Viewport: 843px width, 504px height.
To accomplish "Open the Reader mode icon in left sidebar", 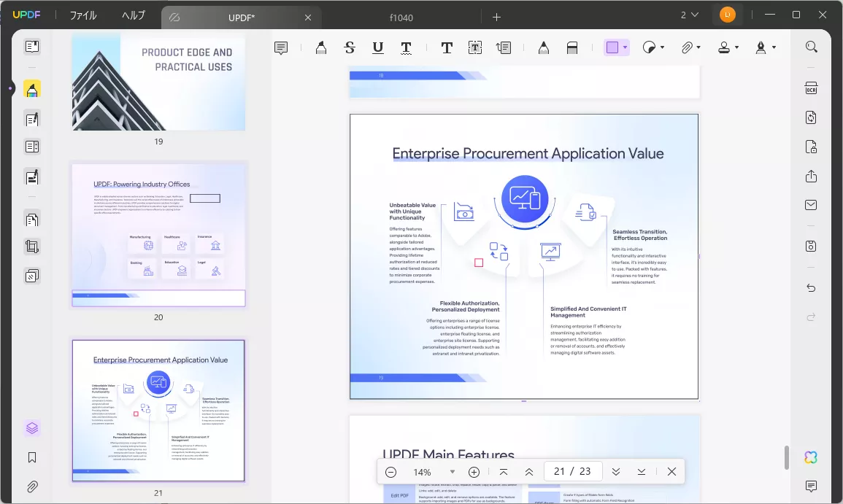I will pyautogui.click(x=31, y=47).
